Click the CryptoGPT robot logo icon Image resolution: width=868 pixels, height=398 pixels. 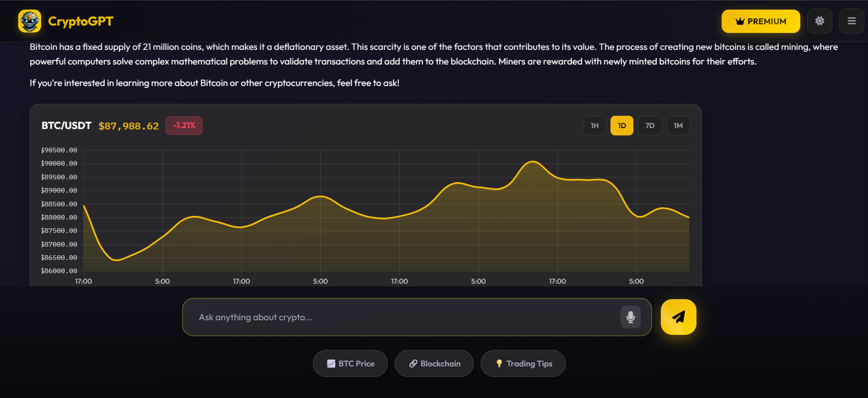[x=29, y=21]
